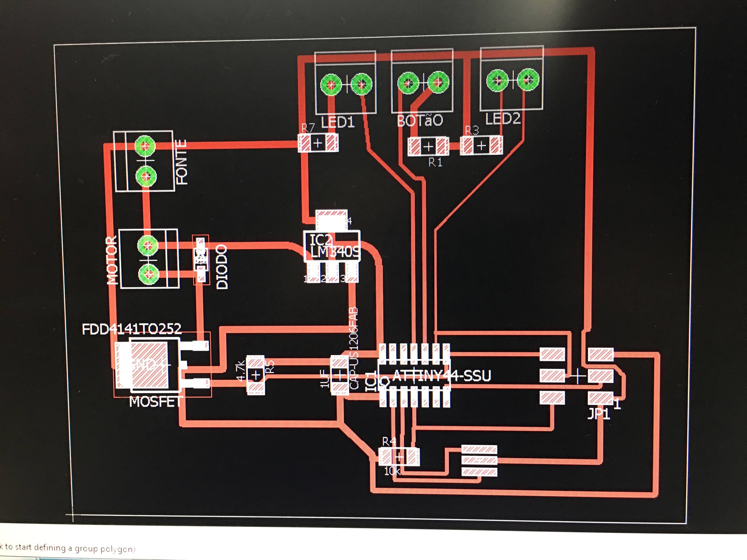
Task: Click the R7 name label
Action: point(308,128)
